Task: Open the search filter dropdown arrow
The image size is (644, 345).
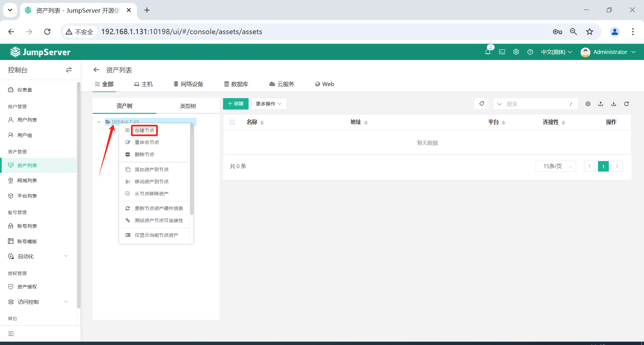Action: (499, 104)
